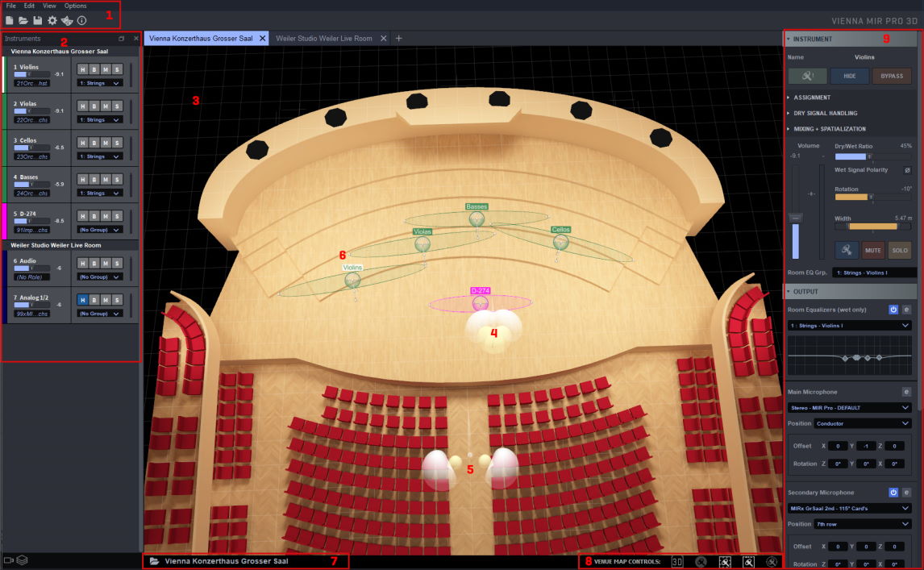This screenshot has height=570, width=924.
Task: Click the theater masks toolbar icon
Action: (67, 21)
